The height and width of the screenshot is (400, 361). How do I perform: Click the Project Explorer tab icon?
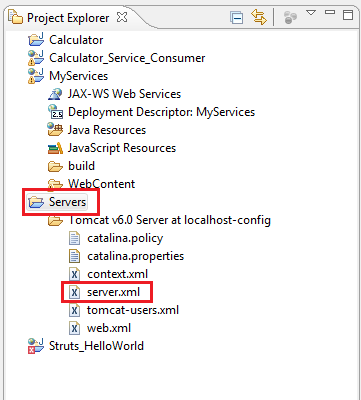coord(15,17)
